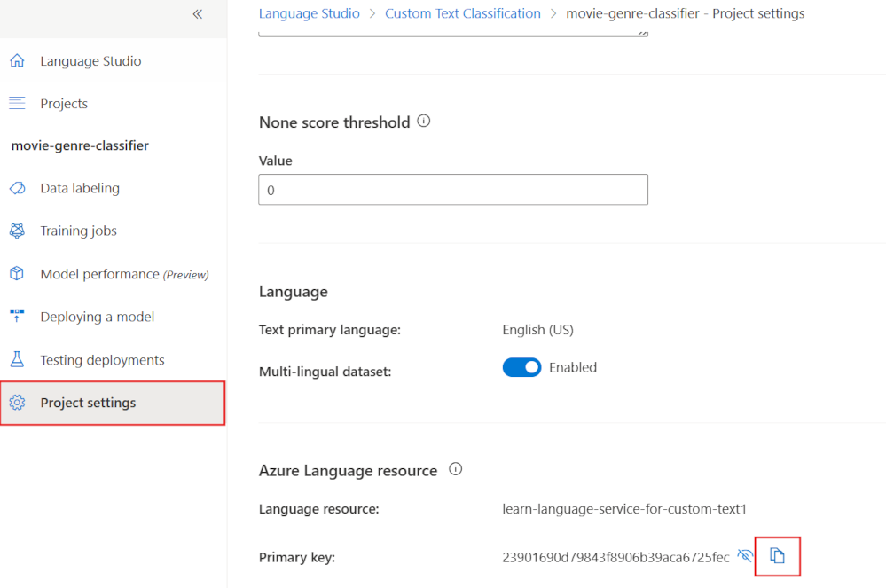The width and height of the screenshot is (886, 588).
Task: Click the Data labeling tag icon
Action: (x=17, y=188)
